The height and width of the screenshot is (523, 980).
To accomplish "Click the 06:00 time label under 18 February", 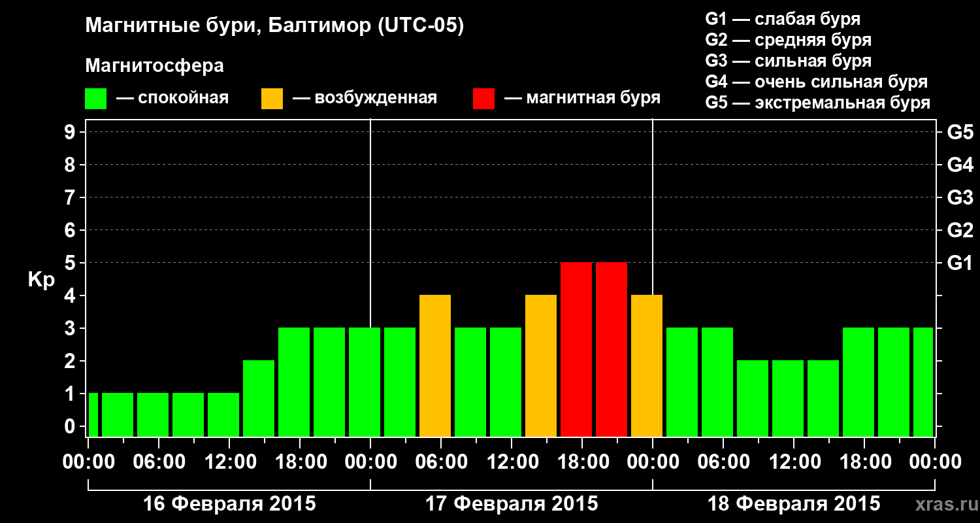I will [x=723, y=462].
